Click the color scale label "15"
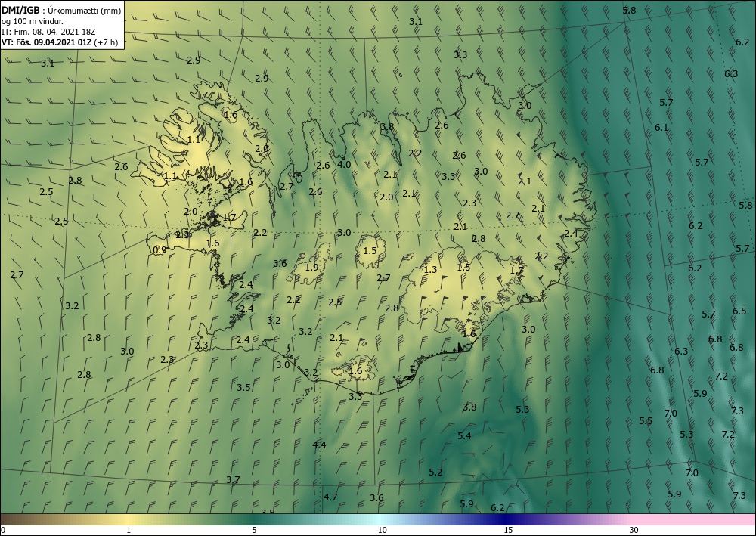 pos(508,531)
